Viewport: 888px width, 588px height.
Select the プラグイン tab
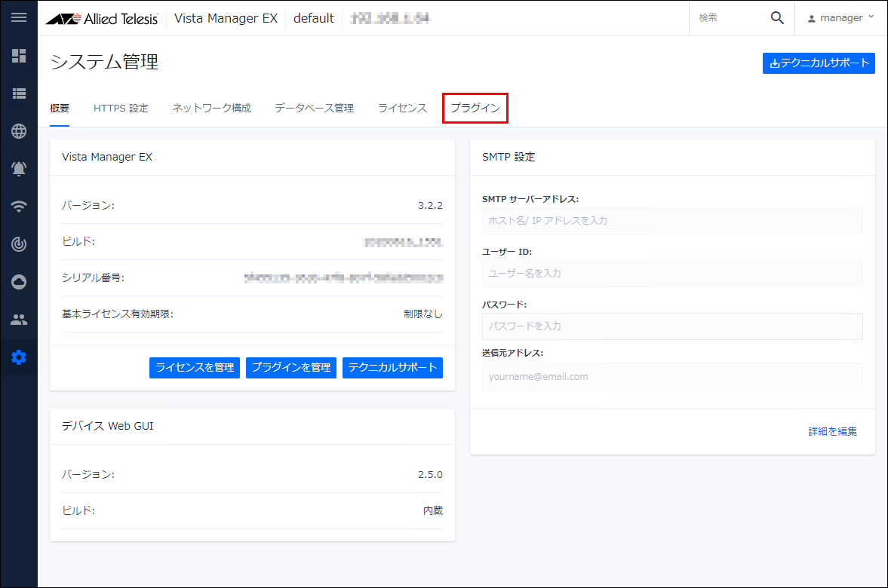[x=475, y=108]
